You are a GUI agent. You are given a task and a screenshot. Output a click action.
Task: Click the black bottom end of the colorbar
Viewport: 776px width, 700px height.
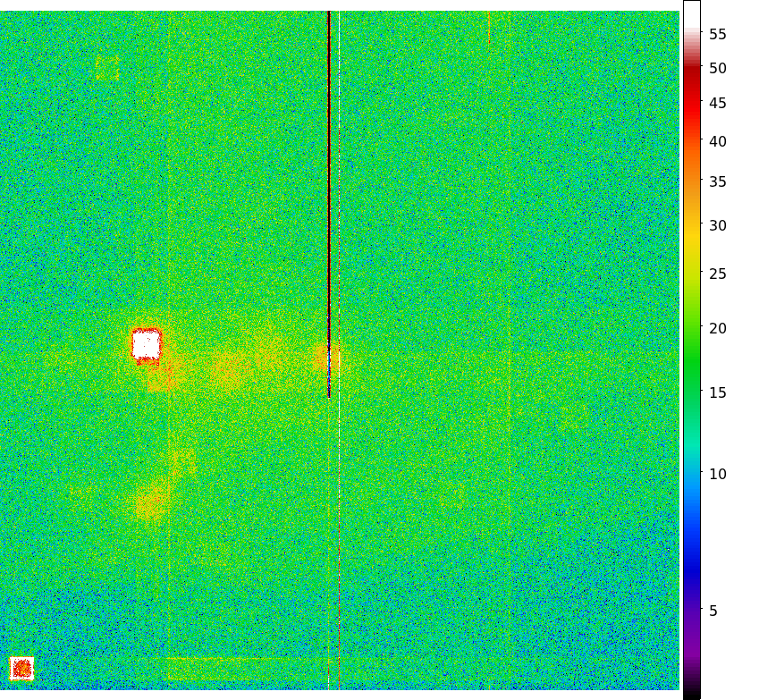[x=691, y=692]
